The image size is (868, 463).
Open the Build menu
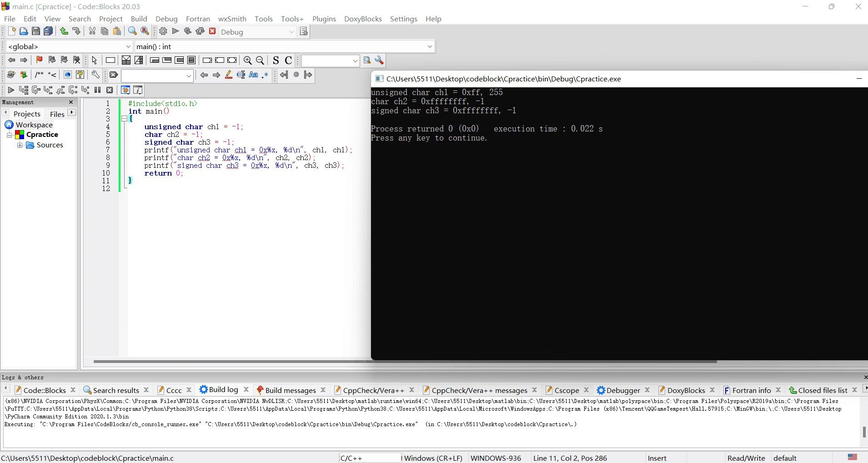tap(139, 19)
